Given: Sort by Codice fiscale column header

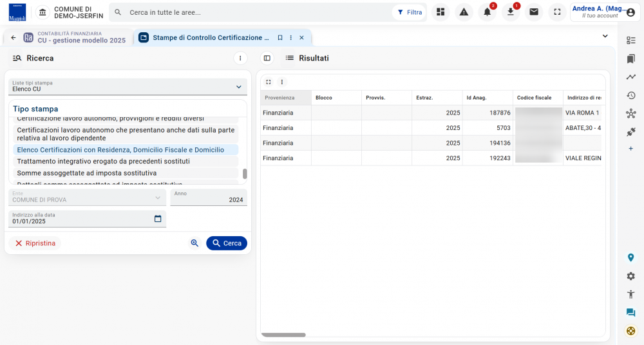Looking at the screenshot, I should 538,98.
